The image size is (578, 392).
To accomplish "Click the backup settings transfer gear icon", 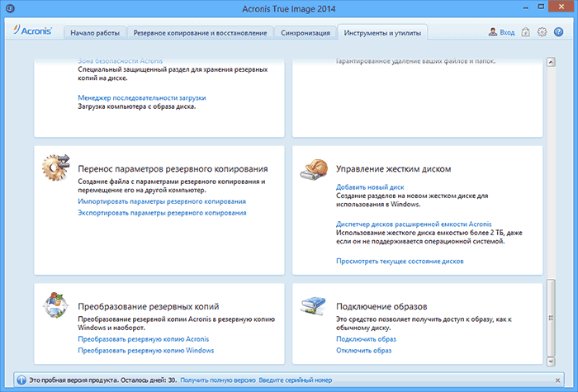I will [x=55, y=168].
